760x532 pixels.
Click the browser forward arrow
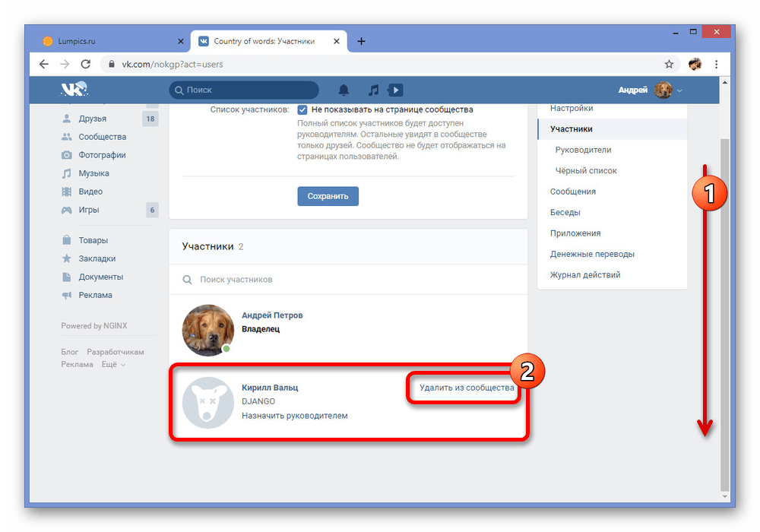tap(65, 64)
